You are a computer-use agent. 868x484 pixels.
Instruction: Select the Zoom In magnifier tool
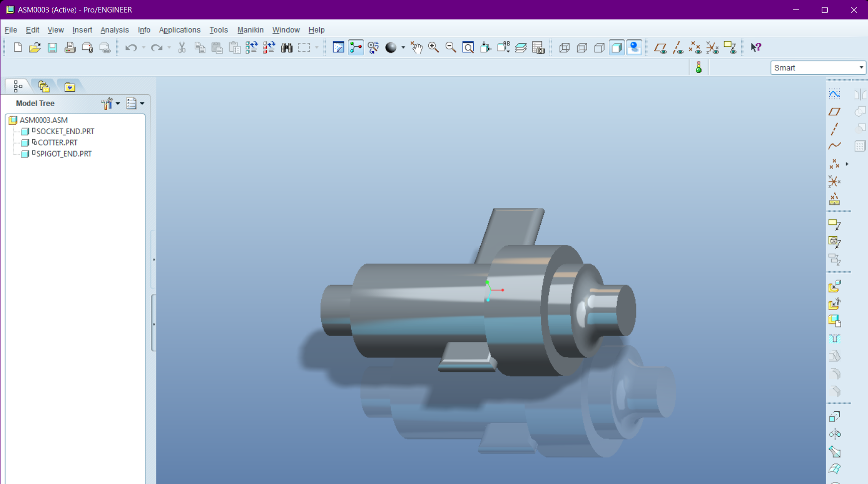(433, 47)
